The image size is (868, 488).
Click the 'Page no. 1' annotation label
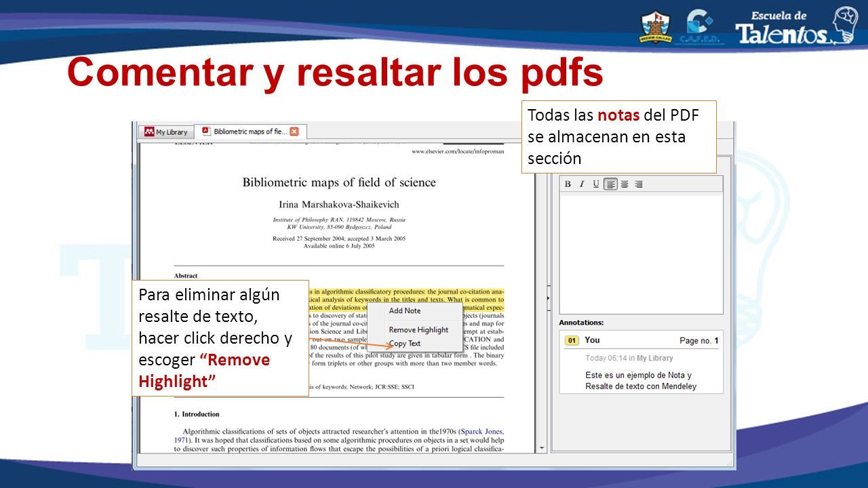[x=699, y=340]
